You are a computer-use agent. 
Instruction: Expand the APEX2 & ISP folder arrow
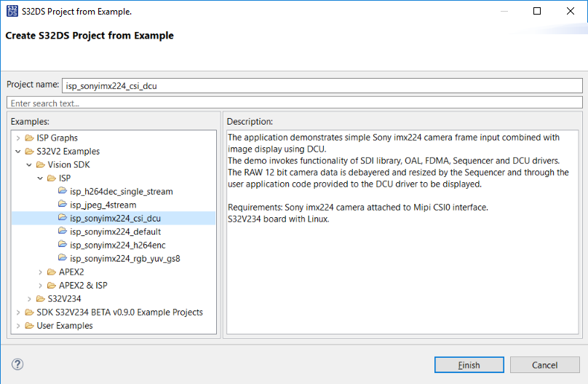[40, 286]
